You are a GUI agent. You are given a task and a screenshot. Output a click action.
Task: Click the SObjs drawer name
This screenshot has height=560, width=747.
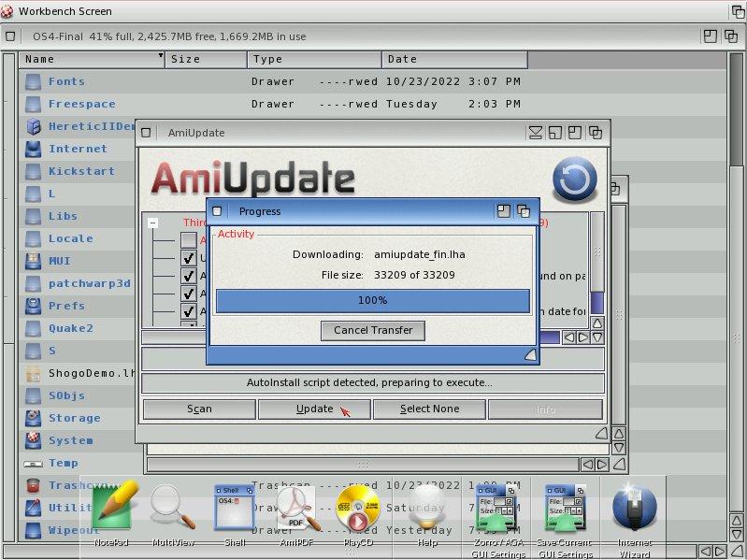tap(66, 395)
